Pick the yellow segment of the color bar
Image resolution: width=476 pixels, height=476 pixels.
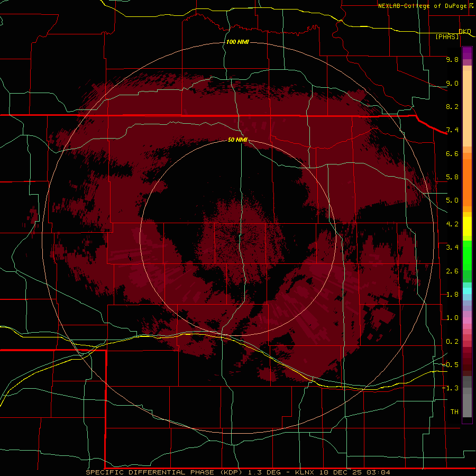pyautogui.click(x=467, y=226)
